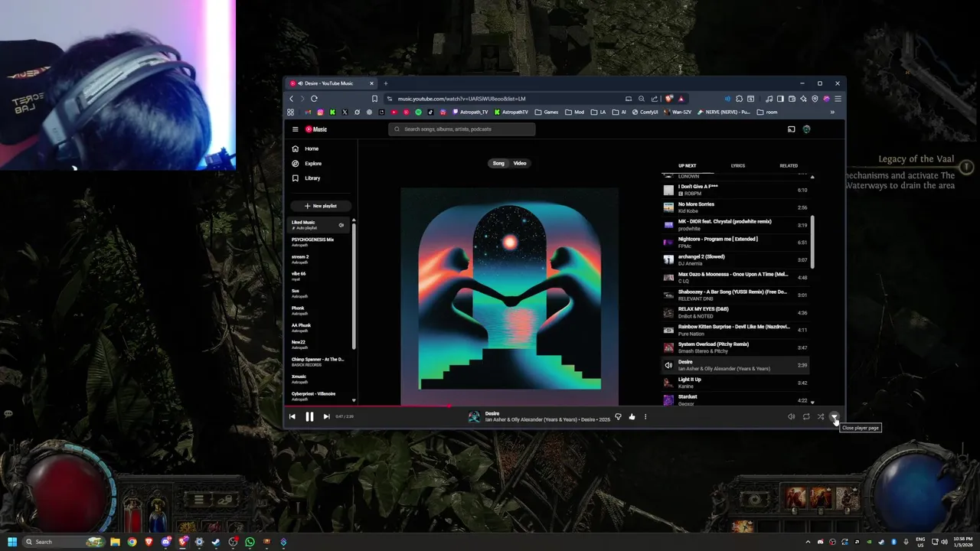
Task: Create a New playlist
Action: 320,206
